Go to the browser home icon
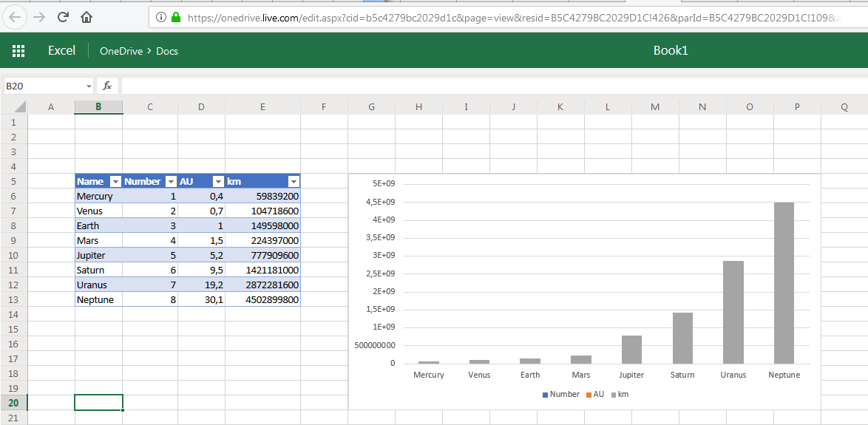Viewport: 868px width, 425px height. coord(87,17)
